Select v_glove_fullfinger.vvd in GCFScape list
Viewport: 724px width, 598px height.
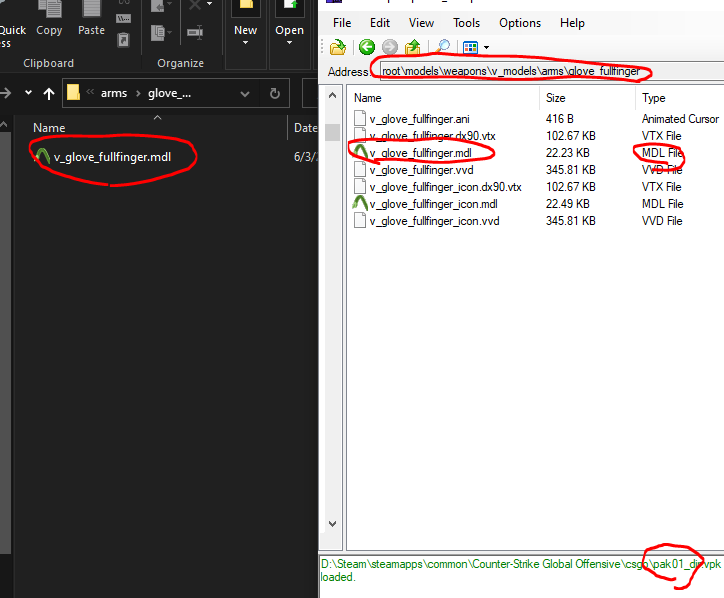click(x=421, y=170)
